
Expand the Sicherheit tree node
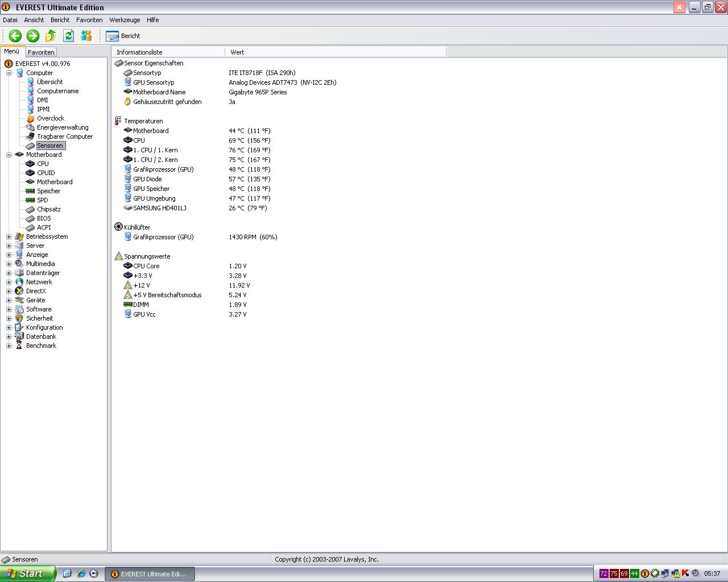coord(9,318)
